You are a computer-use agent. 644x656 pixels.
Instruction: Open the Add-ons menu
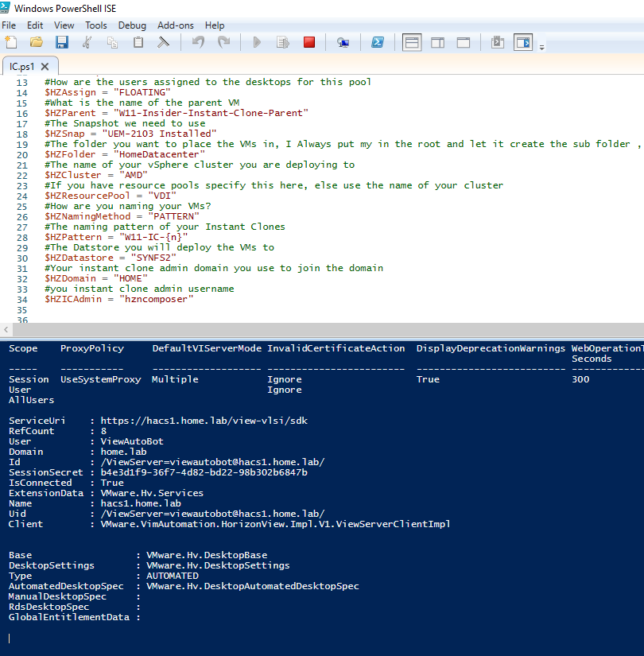click(176, 25)
